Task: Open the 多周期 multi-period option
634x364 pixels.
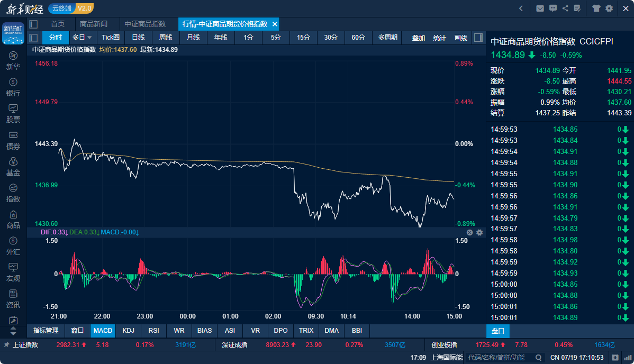Action: click(x=387, y=38)
